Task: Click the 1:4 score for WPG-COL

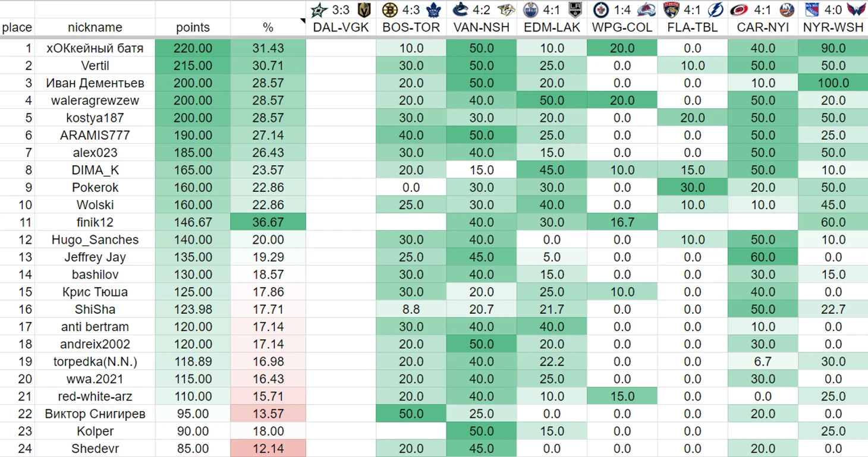Action: [622, 10]
